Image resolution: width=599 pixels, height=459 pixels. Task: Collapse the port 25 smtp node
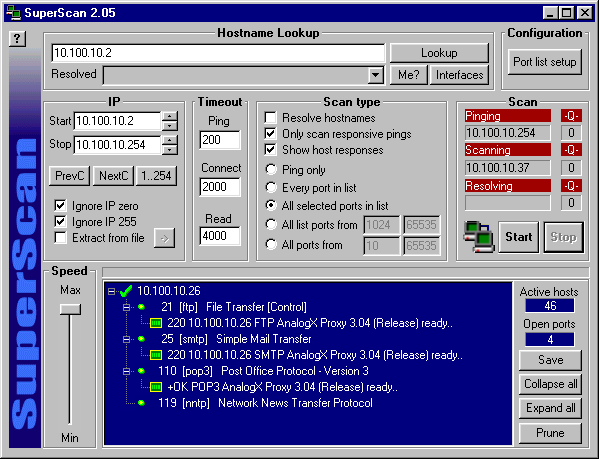pos(126,339)
